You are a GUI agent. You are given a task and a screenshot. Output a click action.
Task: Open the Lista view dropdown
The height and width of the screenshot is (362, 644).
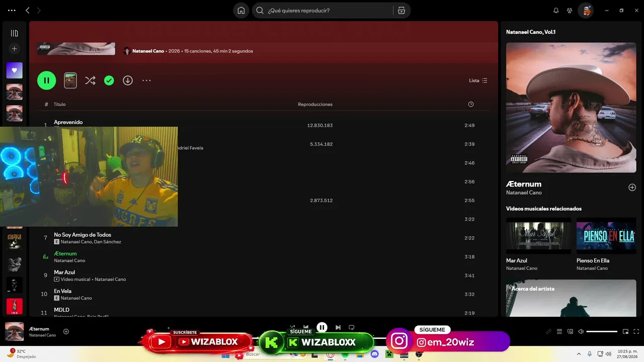click(x=478, y=80)
